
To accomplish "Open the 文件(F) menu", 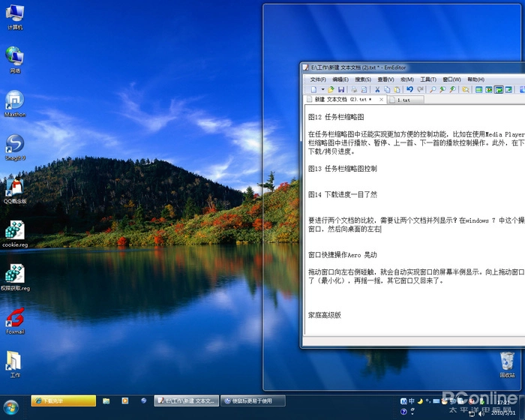I will coord(318,79).
